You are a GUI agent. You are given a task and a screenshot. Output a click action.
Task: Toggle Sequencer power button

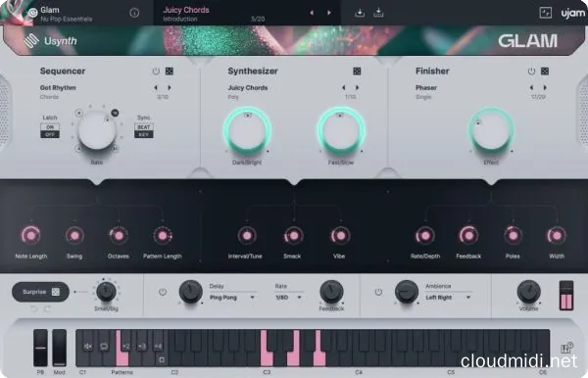click(156, 71)
